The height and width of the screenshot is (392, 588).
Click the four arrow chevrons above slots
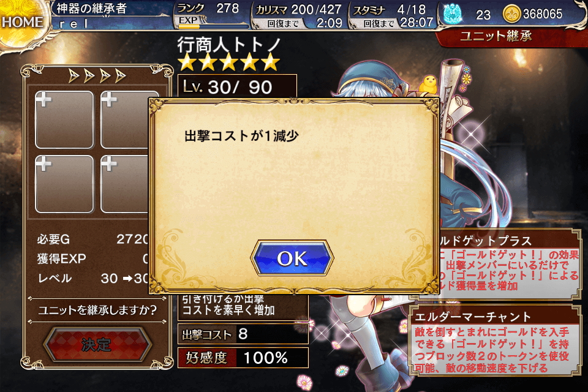[x=97, y=76]
